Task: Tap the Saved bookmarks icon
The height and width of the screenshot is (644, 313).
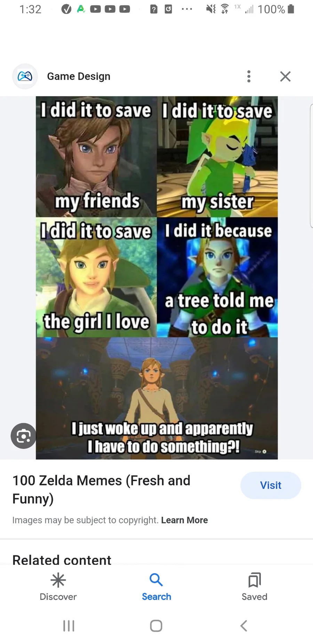Action: (x=255, y=580)
